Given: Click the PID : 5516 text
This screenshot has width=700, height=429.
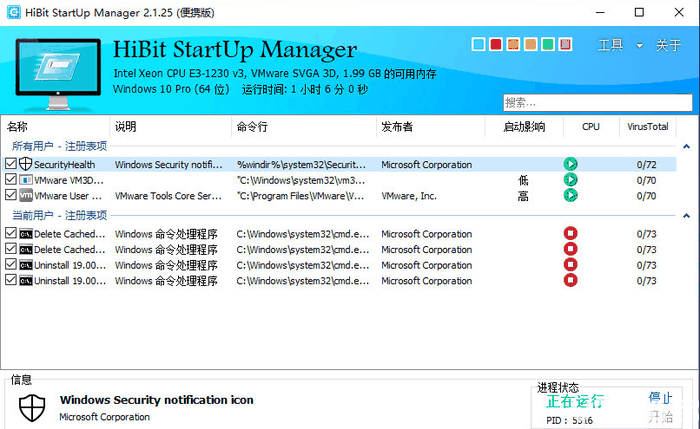Looking at the screenshot, I should click(x=570, y=421).
